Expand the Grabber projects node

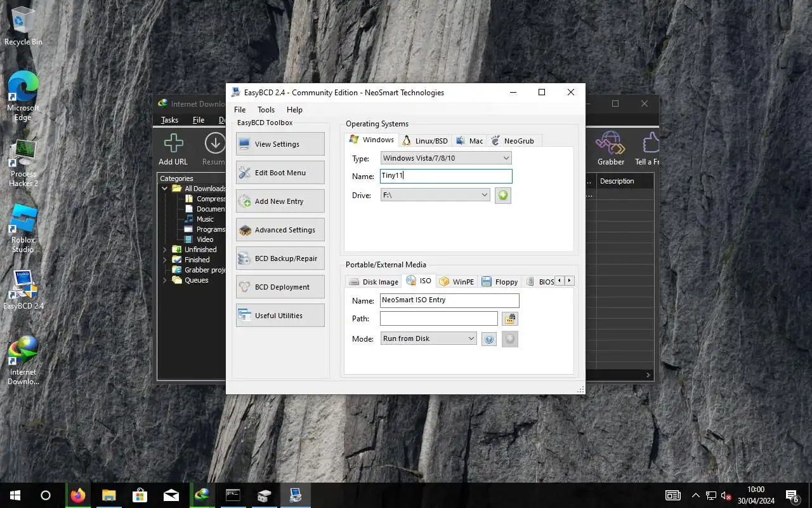pyautogui.click(x=165, y=270)
